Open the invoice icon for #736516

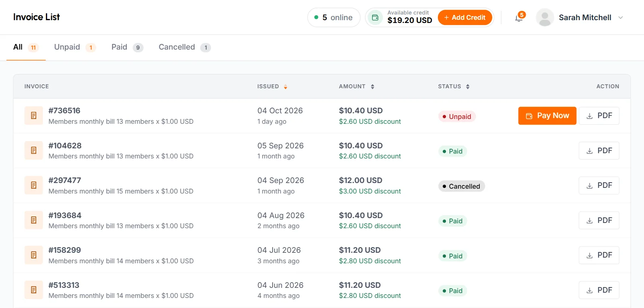pos(34,116)
